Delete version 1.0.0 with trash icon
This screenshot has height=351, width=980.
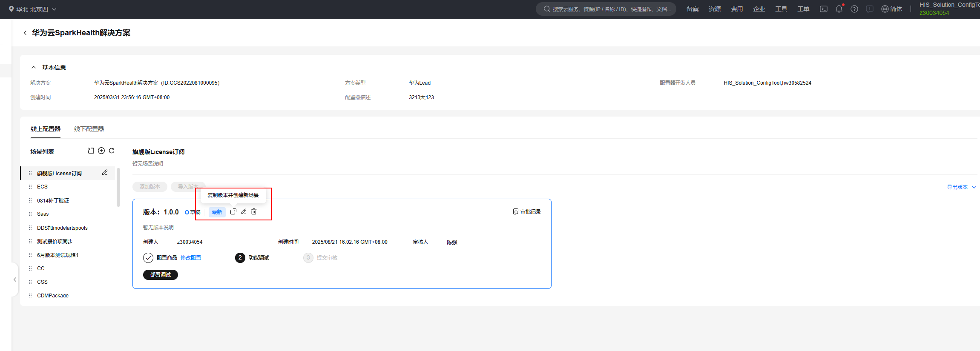point(254,211)
